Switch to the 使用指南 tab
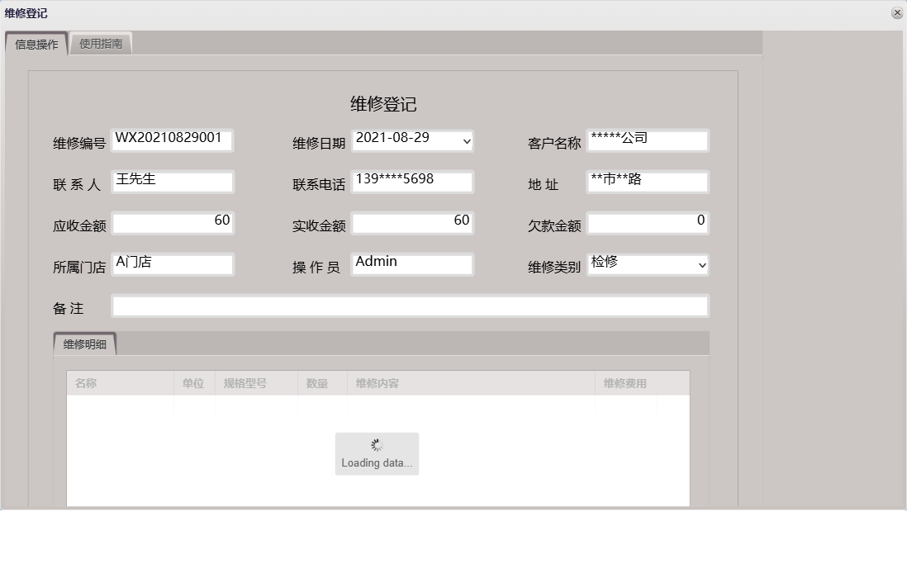The width and height of the screenshot is (907, 588). (101, 43)
